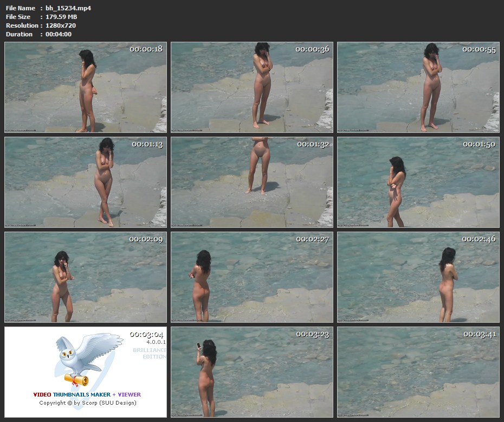The image size is (504, 422).
Task: Open the thumbnail stamped 00:02:46
Action: 418,277
